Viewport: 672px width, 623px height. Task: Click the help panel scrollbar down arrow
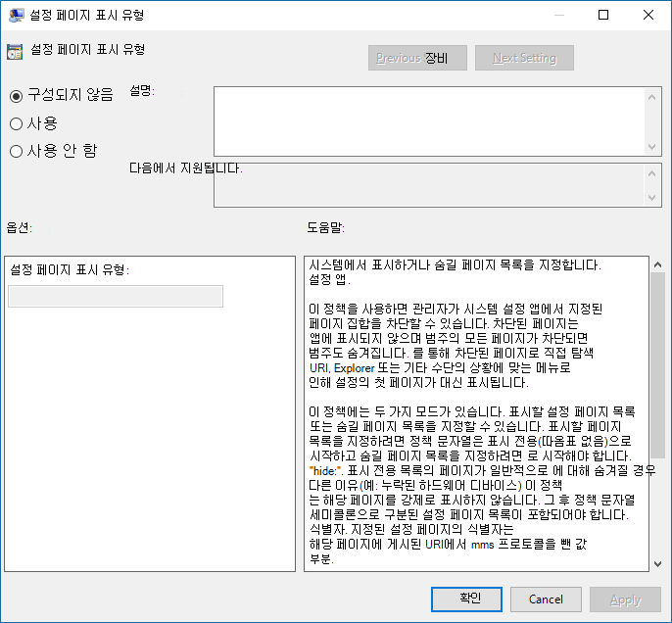pyautogui.click(x=658, y=564)
